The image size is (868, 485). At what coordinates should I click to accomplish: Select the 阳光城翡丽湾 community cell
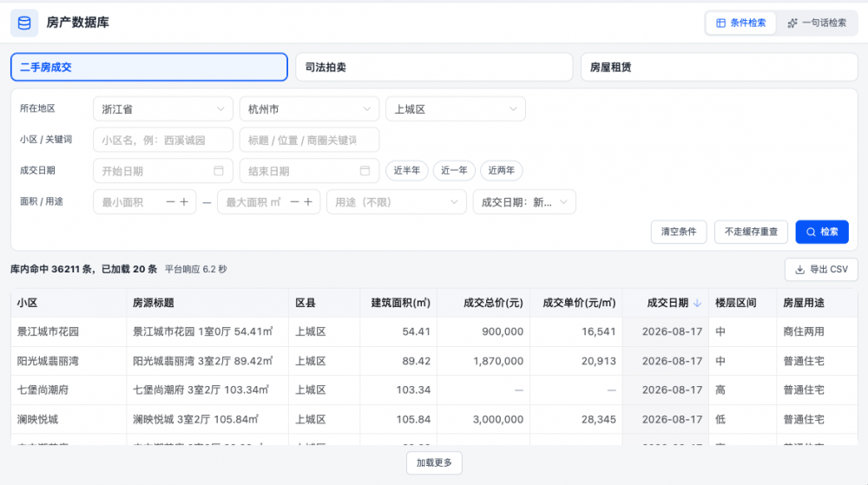click(x=69, y=361)
